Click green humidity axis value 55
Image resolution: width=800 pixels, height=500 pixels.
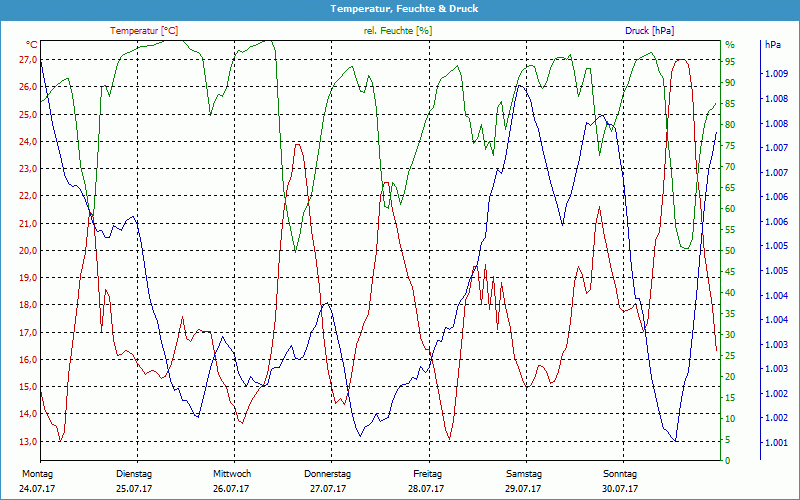click(x=730, y=230)
